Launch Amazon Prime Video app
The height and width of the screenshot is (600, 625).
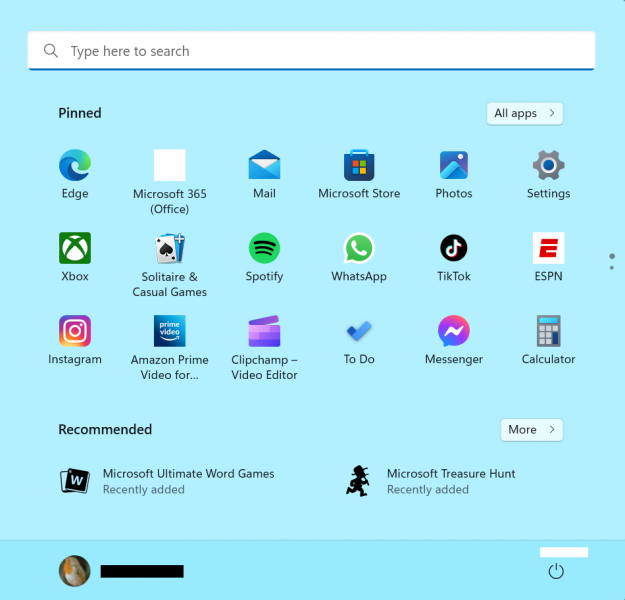[169, 331]
